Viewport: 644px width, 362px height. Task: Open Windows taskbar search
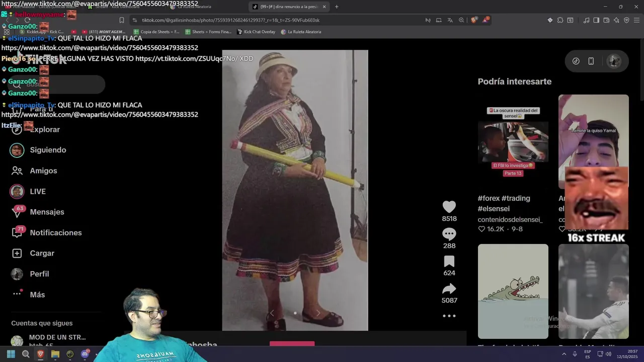[26, 354]
